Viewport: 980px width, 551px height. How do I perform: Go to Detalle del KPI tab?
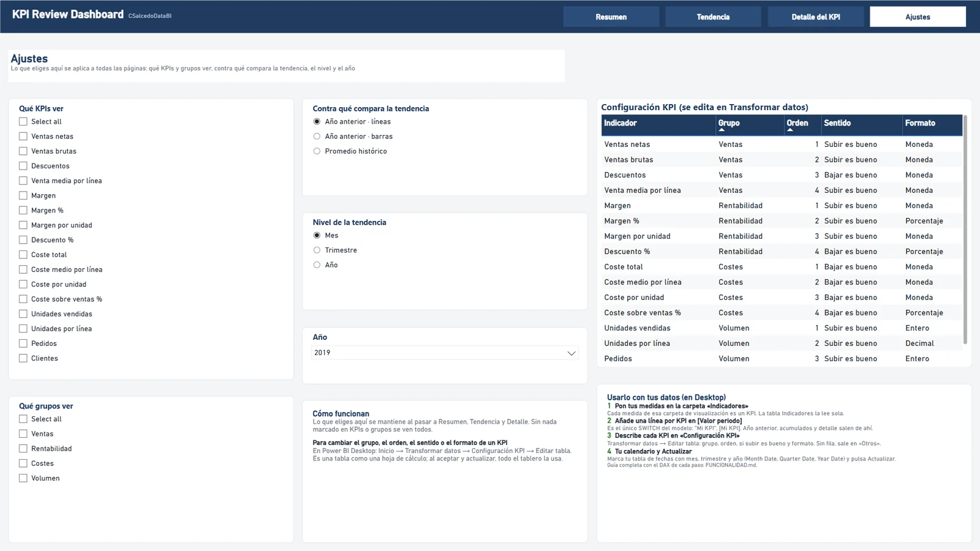(x=815, y=17)
